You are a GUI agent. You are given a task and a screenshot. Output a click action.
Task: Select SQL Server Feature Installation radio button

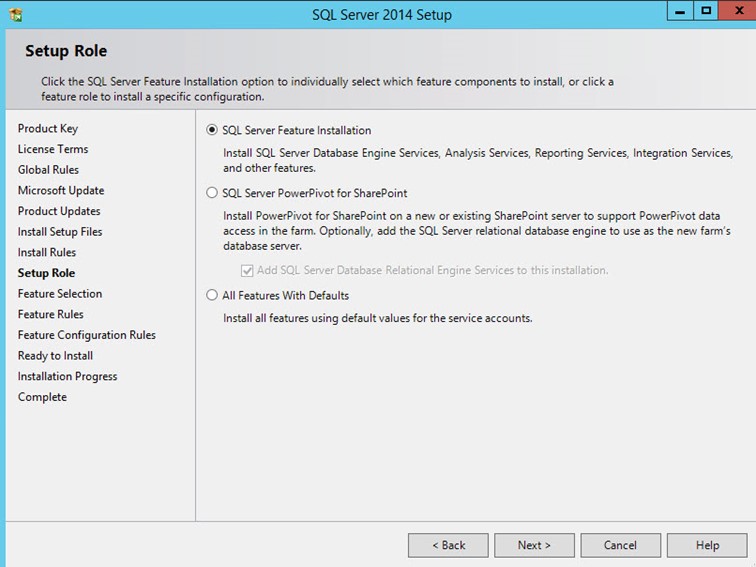click(211, 130)
